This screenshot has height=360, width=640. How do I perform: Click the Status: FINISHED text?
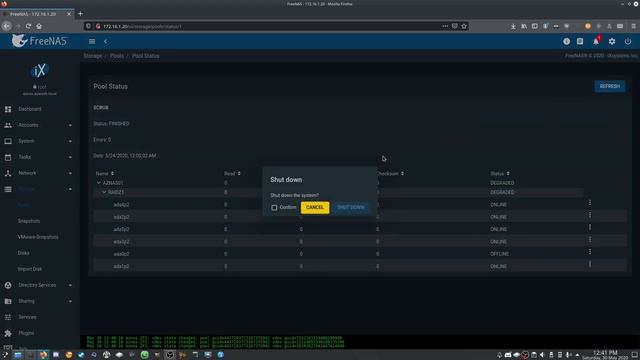click(x=111, y=124)
